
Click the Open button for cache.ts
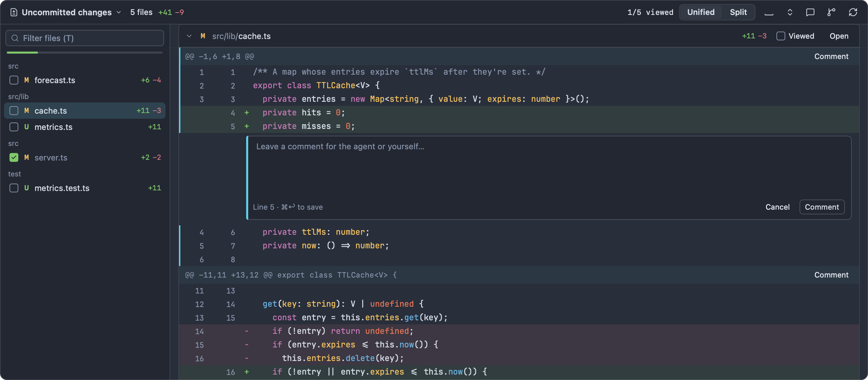pyautogui.click(x=839, y=36)
